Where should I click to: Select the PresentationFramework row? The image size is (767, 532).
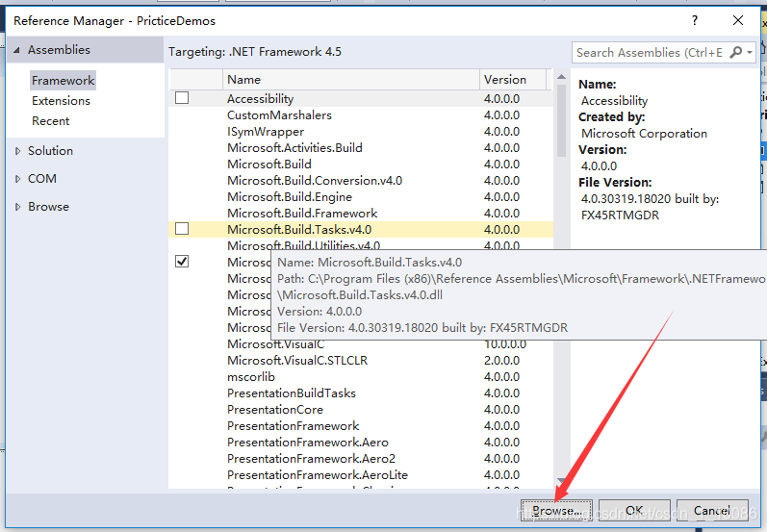361,426
